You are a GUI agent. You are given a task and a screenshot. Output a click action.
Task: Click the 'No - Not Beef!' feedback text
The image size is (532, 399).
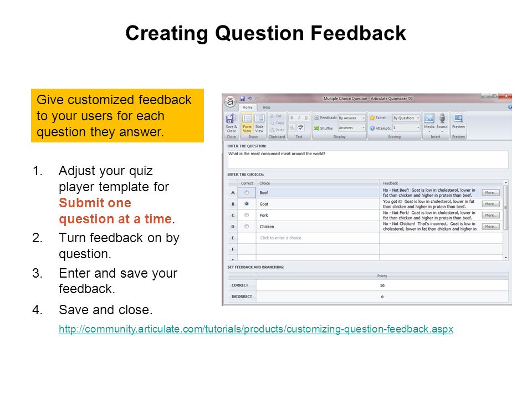coord(429,193)
